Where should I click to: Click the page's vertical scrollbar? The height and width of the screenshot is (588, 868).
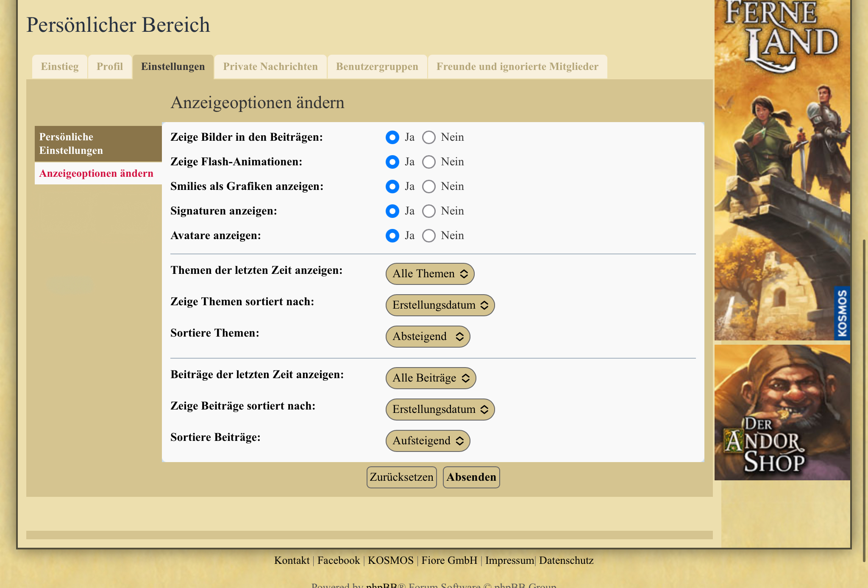click(x=864, y=401)
